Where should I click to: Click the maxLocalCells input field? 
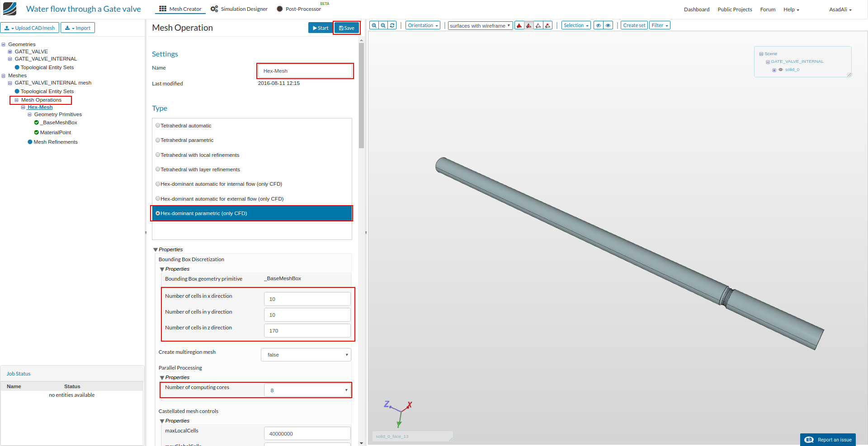pyautogui.click(x=307, y=434)
